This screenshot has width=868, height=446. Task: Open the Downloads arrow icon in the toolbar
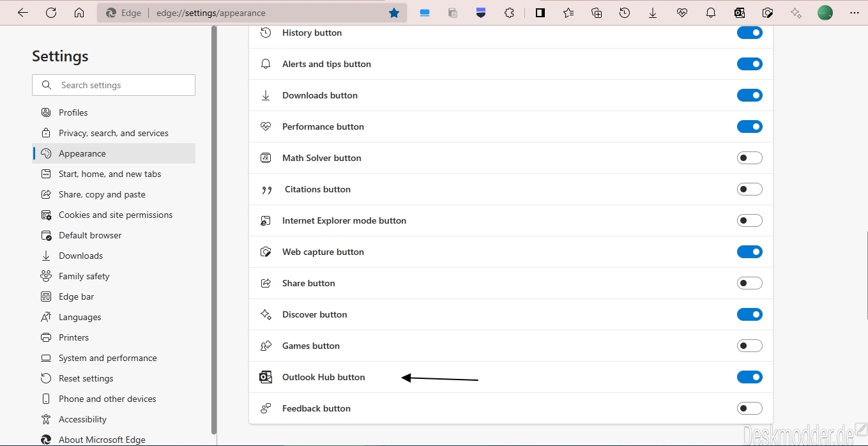653,13
